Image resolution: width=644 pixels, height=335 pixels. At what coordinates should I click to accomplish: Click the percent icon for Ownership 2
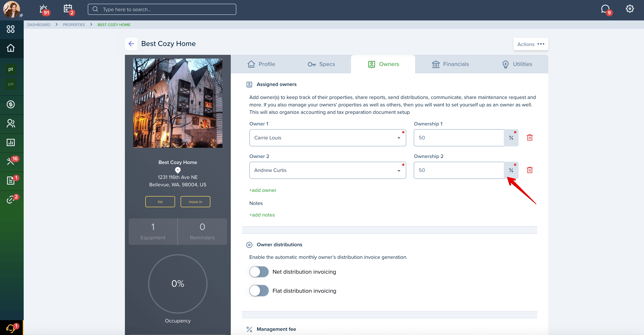tap(511, 170)
